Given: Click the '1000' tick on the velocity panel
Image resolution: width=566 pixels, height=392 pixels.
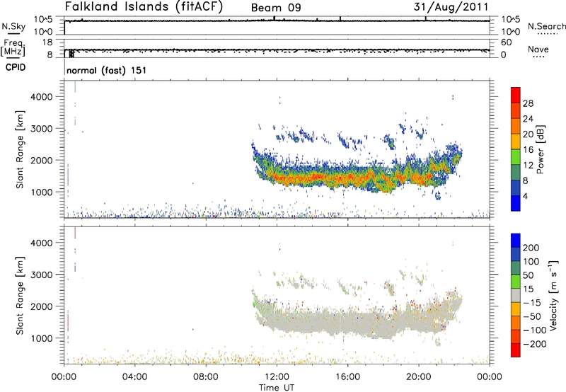Looking at the screenshot, I should click(41, 338).
